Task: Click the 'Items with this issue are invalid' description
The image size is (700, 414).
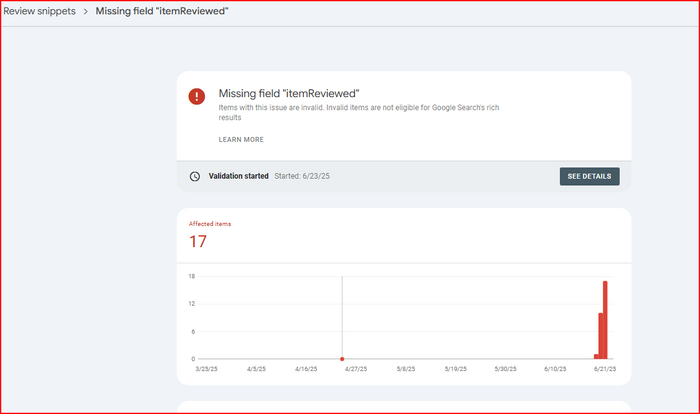Action: 358,113
